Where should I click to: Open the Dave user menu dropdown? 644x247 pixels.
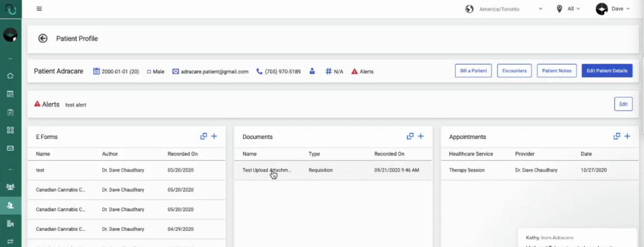click(x=621, y=9)
